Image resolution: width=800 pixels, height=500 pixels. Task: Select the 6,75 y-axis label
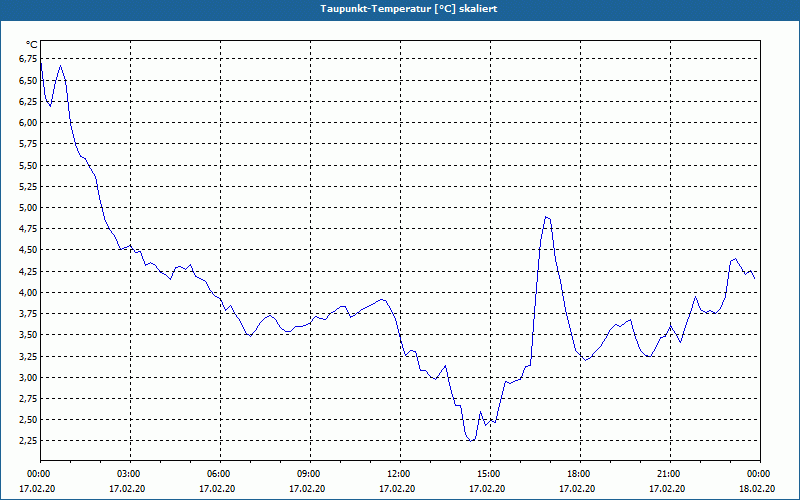pos(30,59)
